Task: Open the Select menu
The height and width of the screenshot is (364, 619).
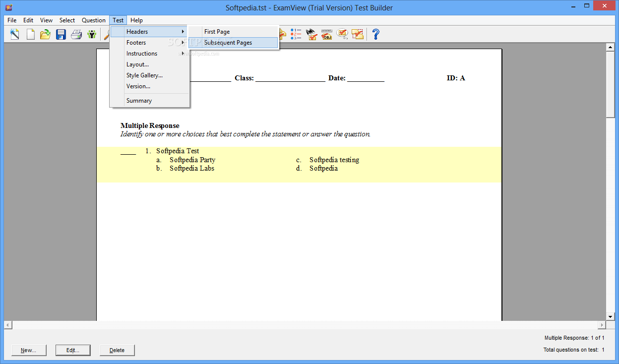Action: pyautogui.click(x=67, y=20)
